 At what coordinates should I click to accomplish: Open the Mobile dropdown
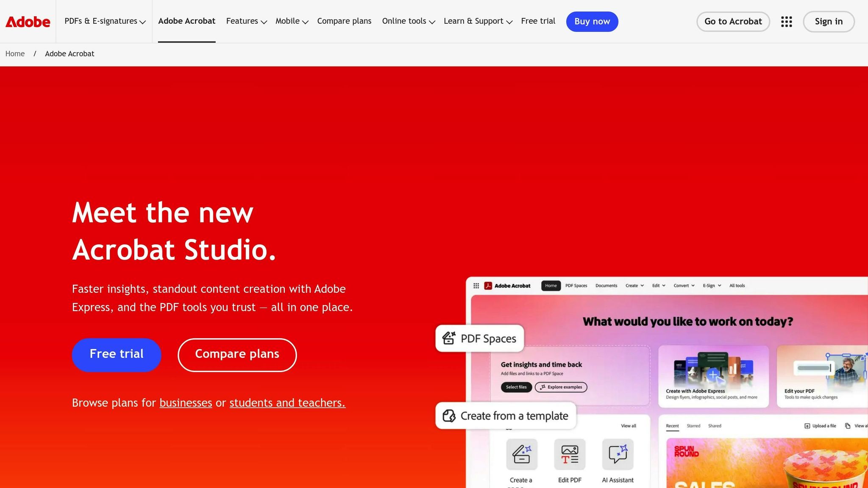(x=292, y=21)
